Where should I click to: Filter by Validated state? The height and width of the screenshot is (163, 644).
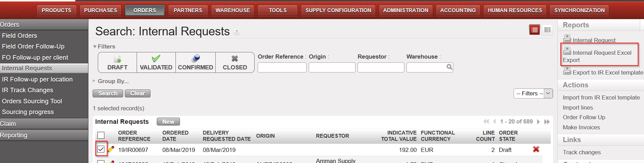[156, 62]
